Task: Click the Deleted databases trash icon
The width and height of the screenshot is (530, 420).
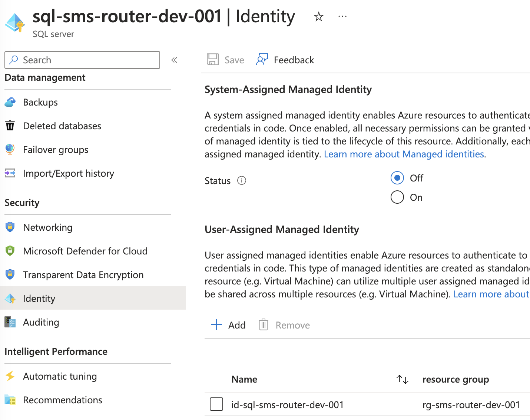Action: coord(10,126)
